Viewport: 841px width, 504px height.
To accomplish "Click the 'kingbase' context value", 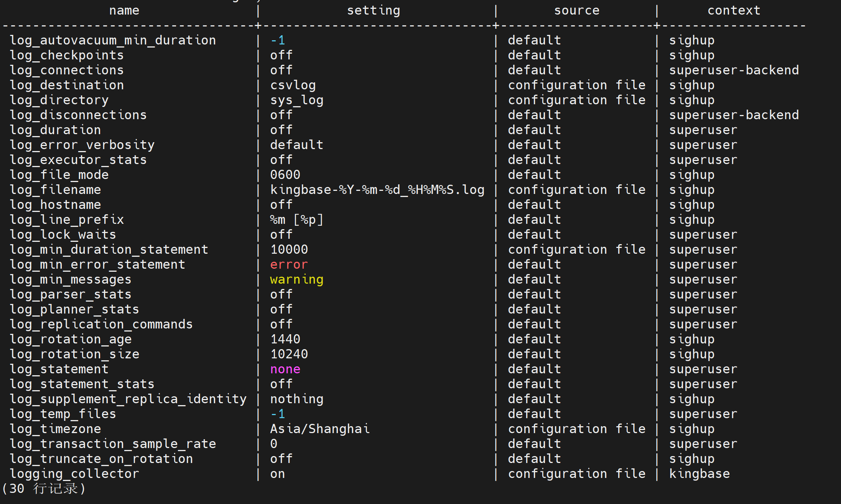I will click(699, 474).
